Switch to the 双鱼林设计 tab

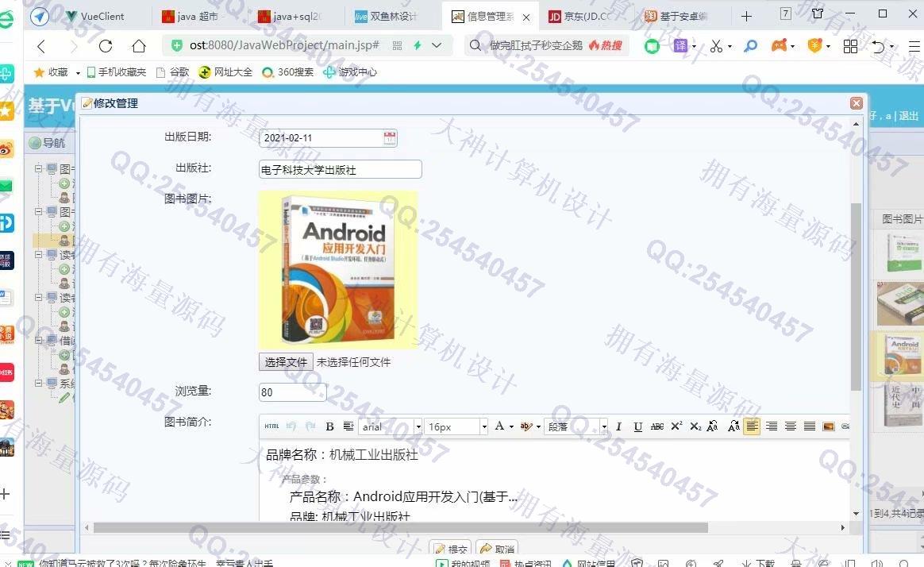pos(385,16)
